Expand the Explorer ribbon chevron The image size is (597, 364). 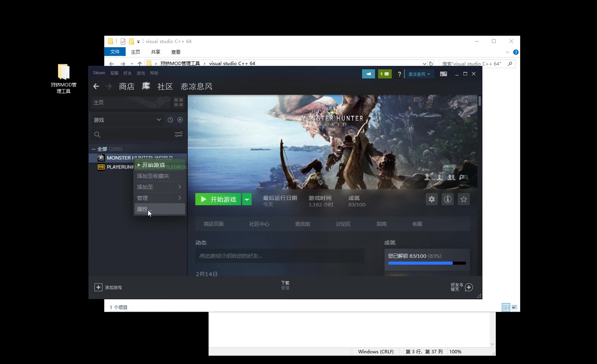point(507,52)
